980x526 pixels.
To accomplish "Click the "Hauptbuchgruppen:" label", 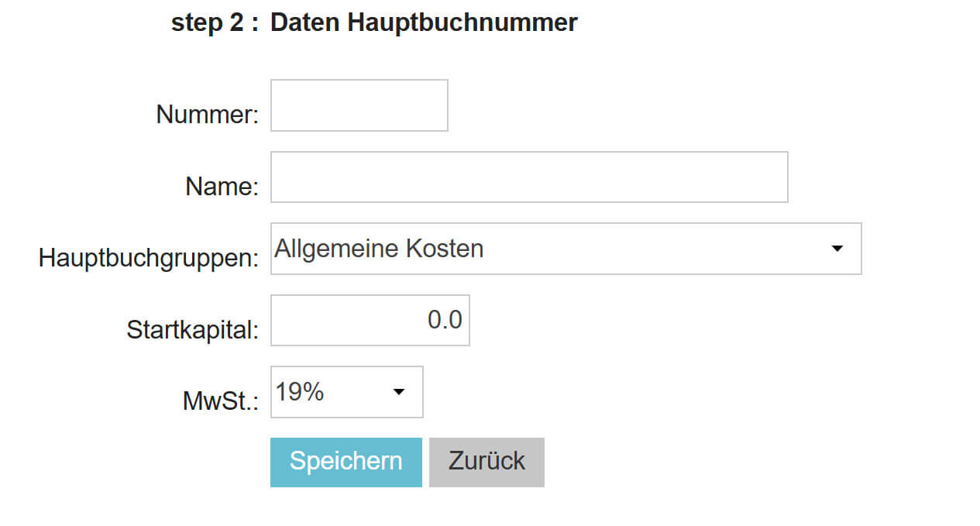I will pyautogui.click(x=148, y=258).
